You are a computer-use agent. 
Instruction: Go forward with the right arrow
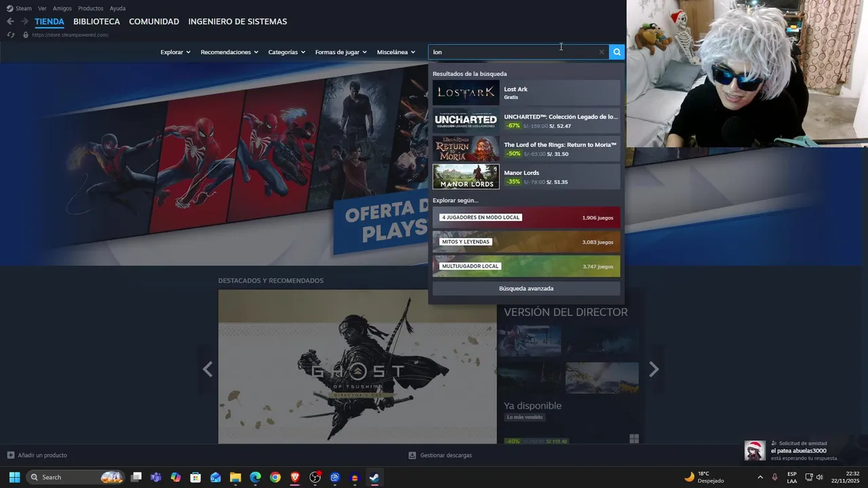click(24, 22)
